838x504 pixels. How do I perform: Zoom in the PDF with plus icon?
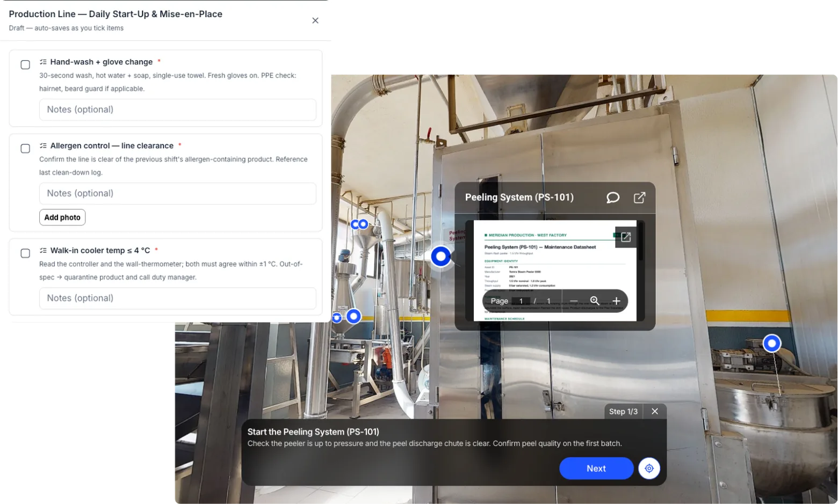point(616,301)
